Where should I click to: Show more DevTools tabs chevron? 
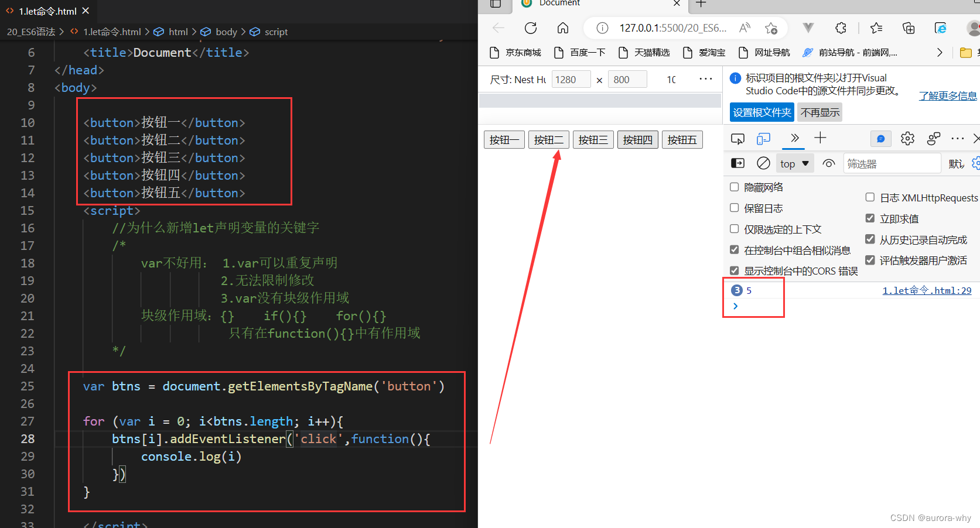[x=795, y=138]
